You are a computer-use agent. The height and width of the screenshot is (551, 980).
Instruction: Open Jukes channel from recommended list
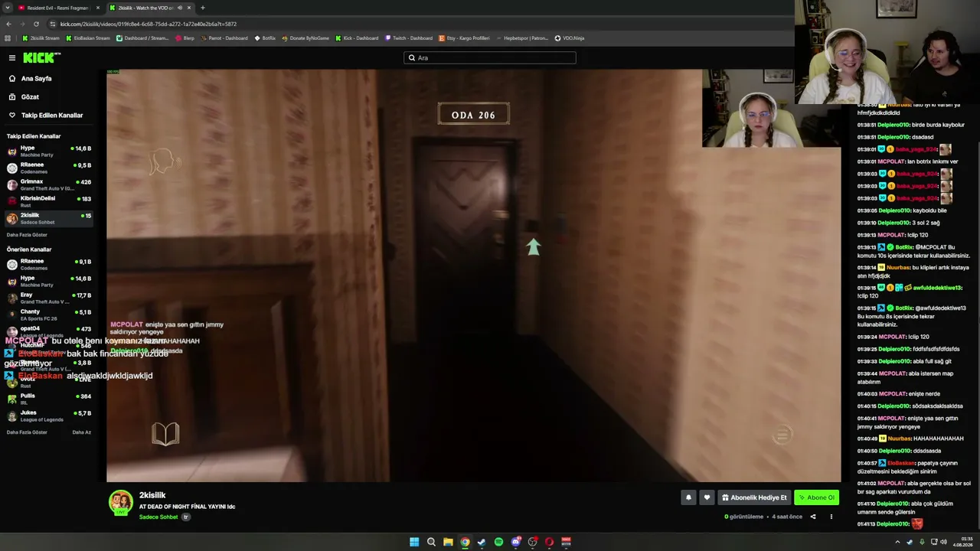(x=49, y=416)
